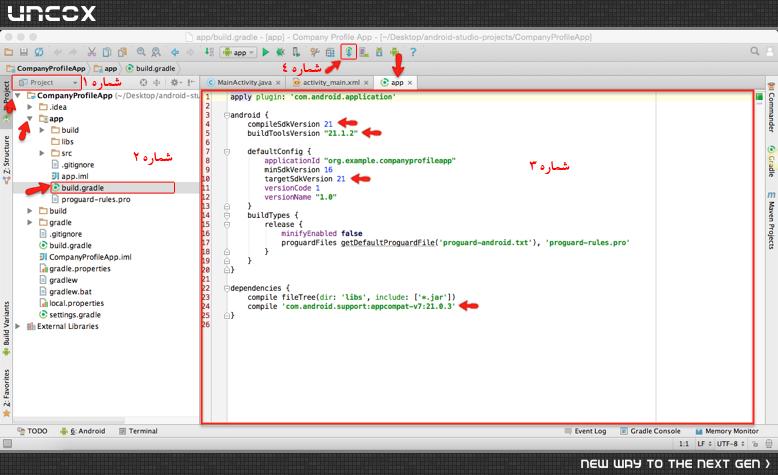Collapse the app module folder
Image resolution: width=778 pixels, height=475 pixels.
30,119
